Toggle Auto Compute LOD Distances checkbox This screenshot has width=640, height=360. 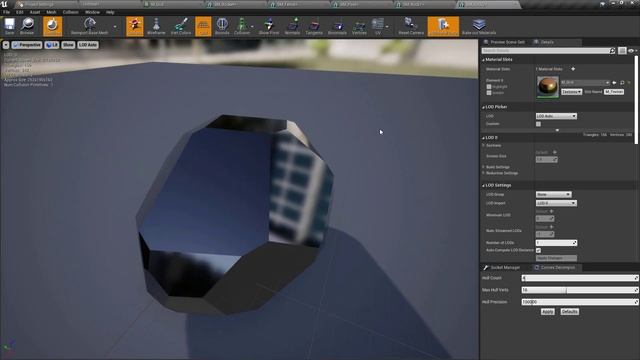click(x=538, y=250)
